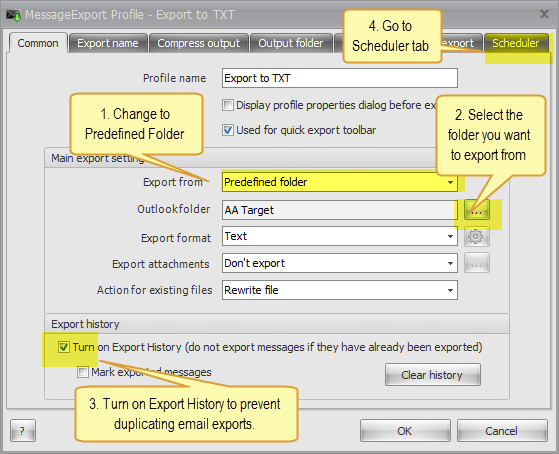Switch to the Scheduler tab
Screen dimensions: 559x454
(516, 43)
